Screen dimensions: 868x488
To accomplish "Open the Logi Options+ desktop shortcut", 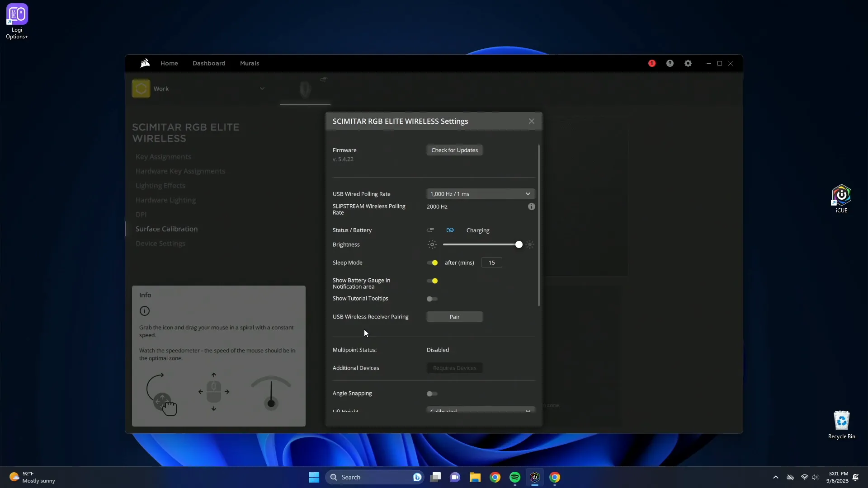I will pyautogui.click(x=17, y=21).
